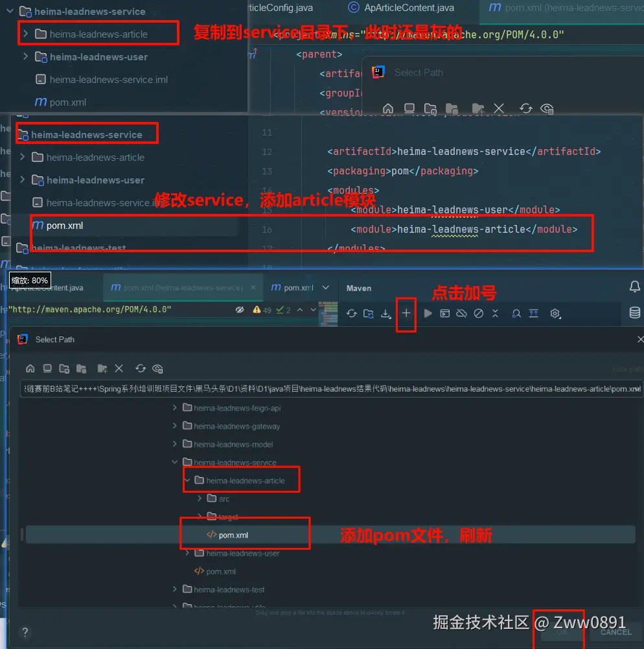
Task: Expand the src folder chevron
Action: [x=200, y=499]
